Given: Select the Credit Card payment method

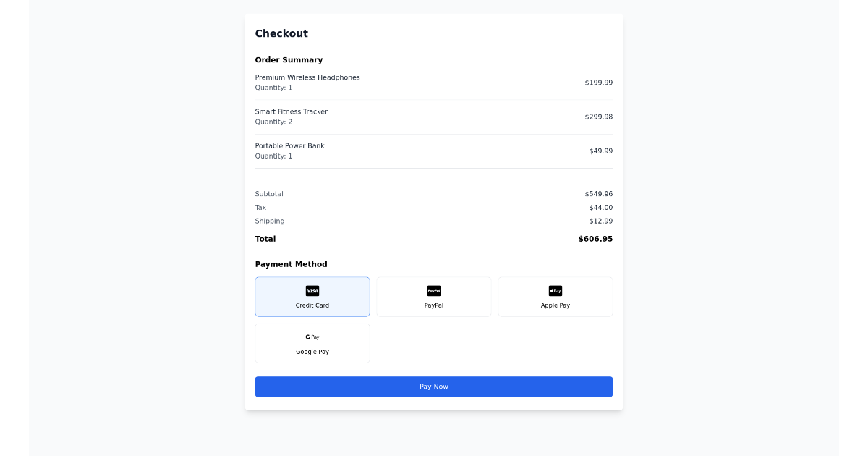Looking at the screenshot, I should (x=312, y=297).
